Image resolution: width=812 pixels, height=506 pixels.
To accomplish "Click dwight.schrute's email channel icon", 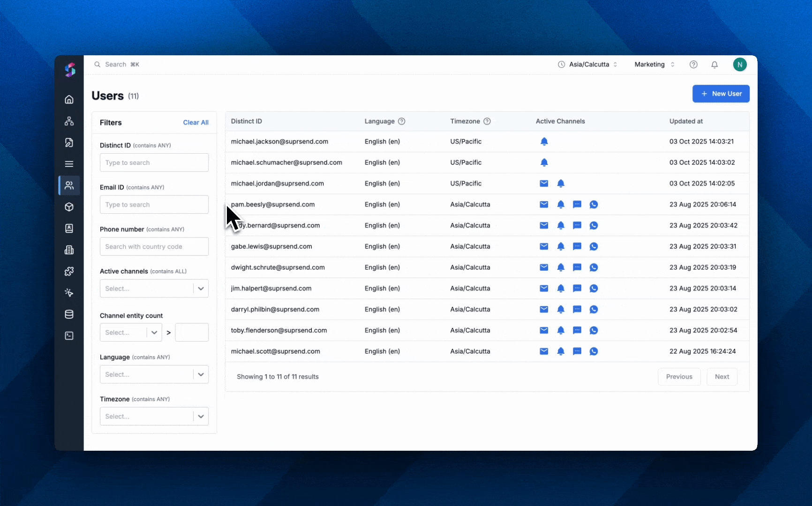I will coord(544,268).
